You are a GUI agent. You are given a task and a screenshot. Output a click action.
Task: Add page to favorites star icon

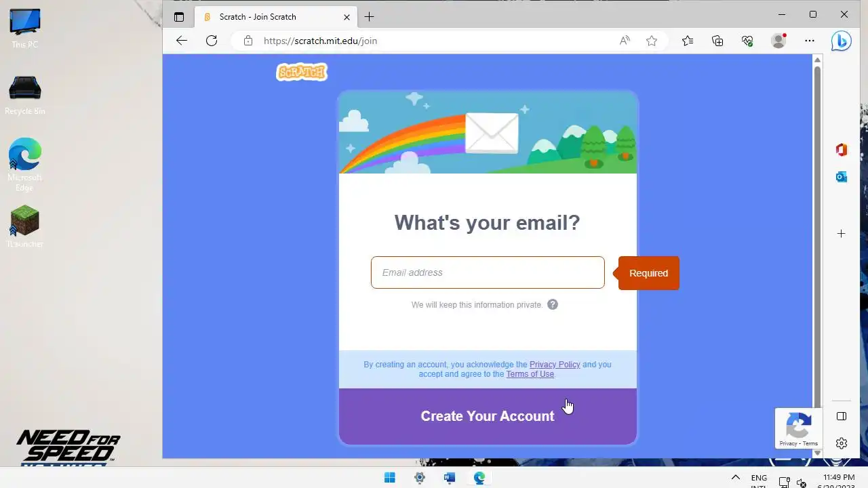pos(652,41)
